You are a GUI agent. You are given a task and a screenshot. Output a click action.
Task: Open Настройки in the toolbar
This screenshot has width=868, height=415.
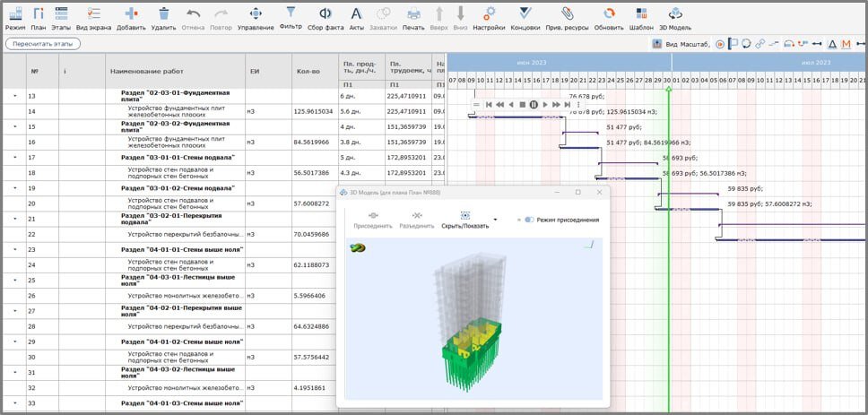[x=489, y=13]
